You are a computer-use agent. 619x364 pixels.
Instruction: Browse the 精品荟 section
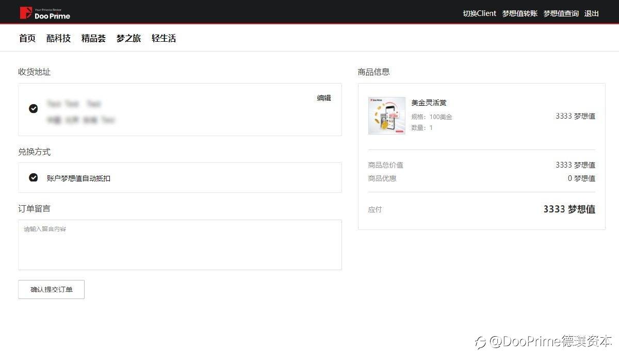click(x=93, y=38)
